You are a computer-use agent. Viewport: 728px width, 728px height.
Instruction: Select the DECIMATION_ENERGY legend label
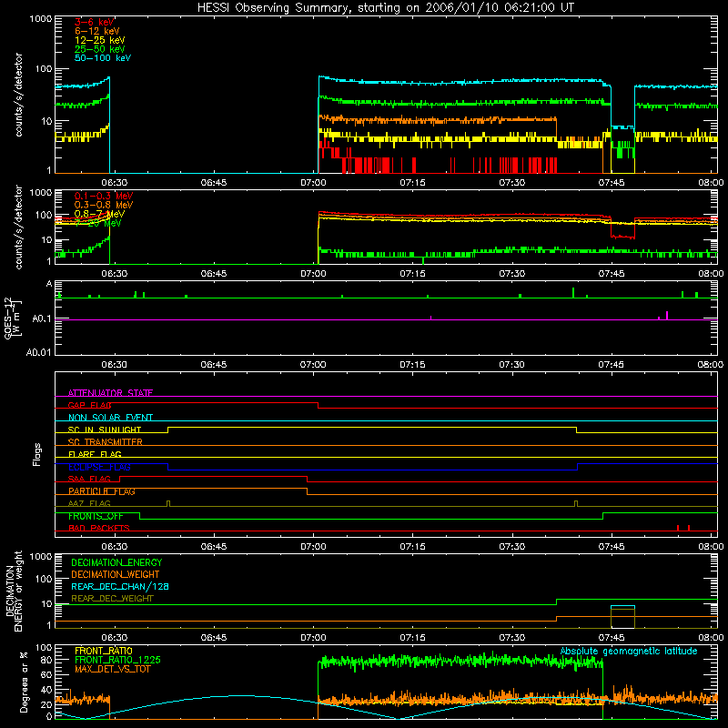(x=116, y=562)
